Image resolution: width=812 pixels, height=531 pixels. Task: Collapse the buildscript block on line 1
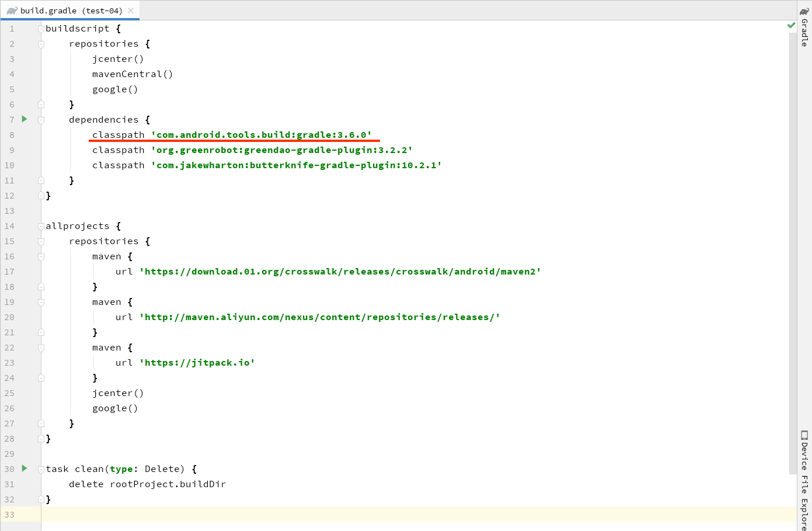pyautogui.click(x=41, y=29)
